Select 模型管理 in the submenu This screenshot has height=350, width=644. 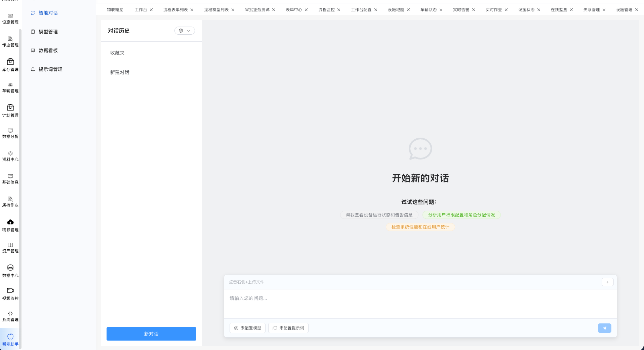(x=48, y=32)
